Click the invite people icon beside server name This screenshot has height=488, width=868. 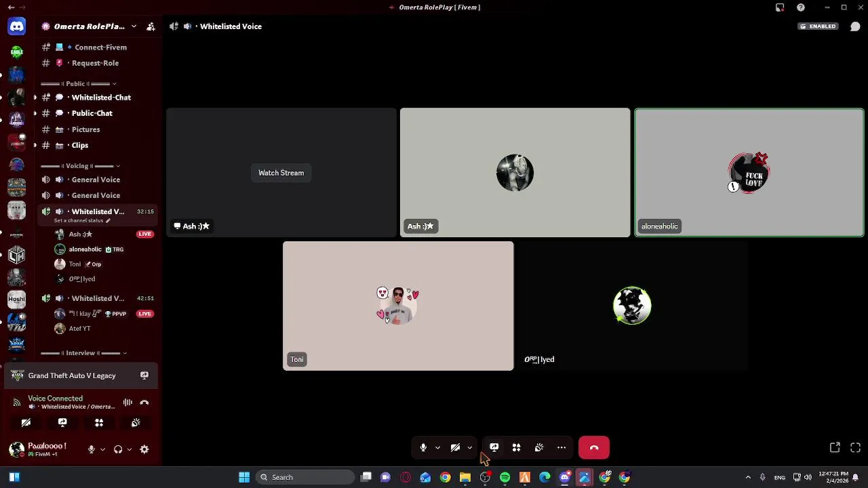[151, 26]
